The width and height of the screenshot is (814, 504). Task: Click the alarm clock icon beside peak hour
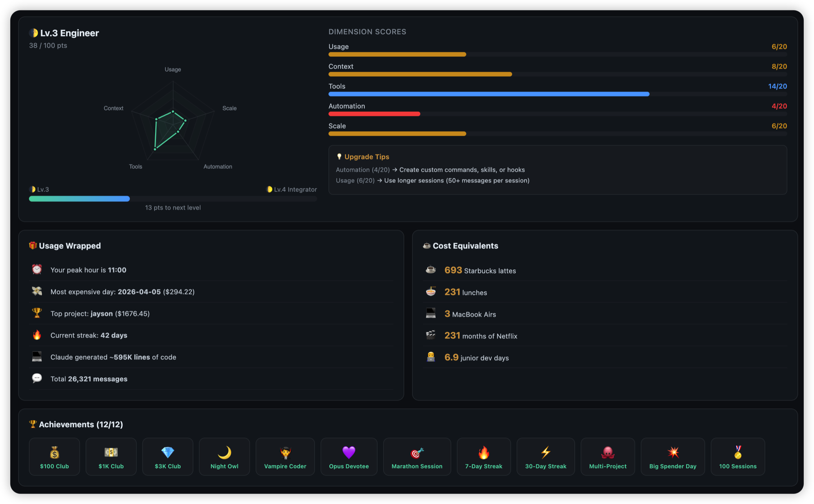pos(37,269)
